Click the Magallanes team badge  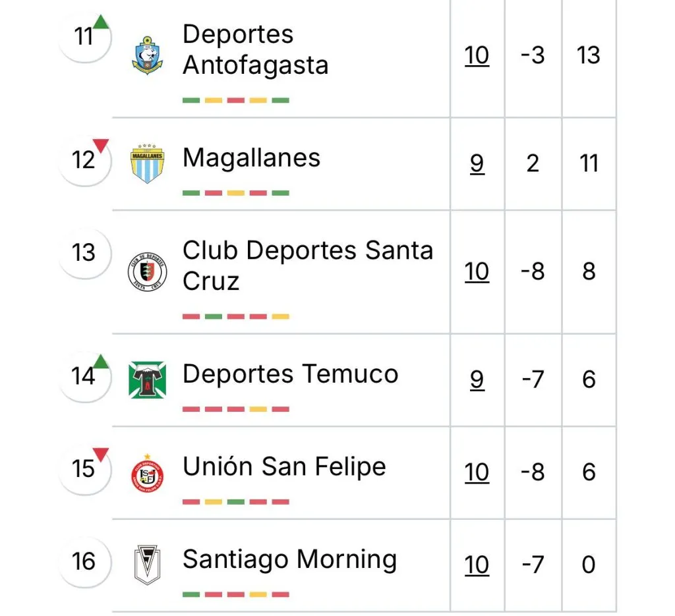(x=147, y=163)
